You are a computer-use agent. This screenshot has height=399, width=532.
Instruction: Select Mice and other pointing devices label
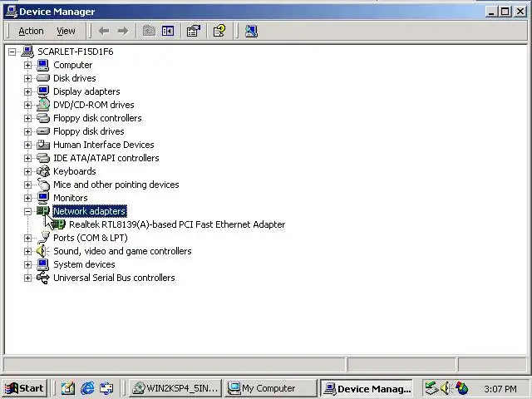tap(116, 185)
